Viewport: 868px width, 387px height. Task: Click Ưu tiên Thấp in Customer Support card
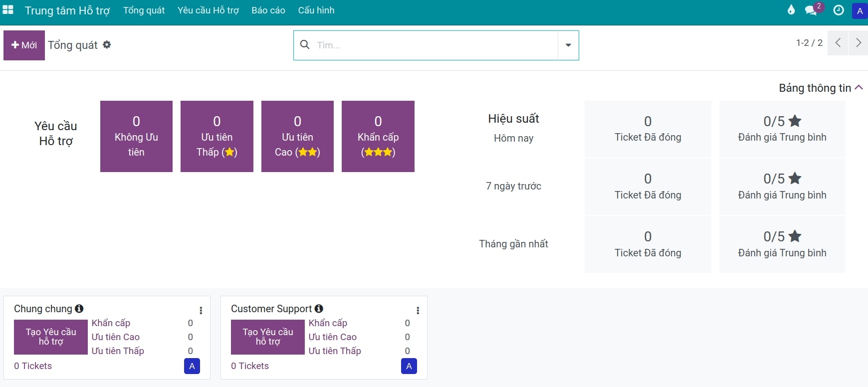click(335, 351)
